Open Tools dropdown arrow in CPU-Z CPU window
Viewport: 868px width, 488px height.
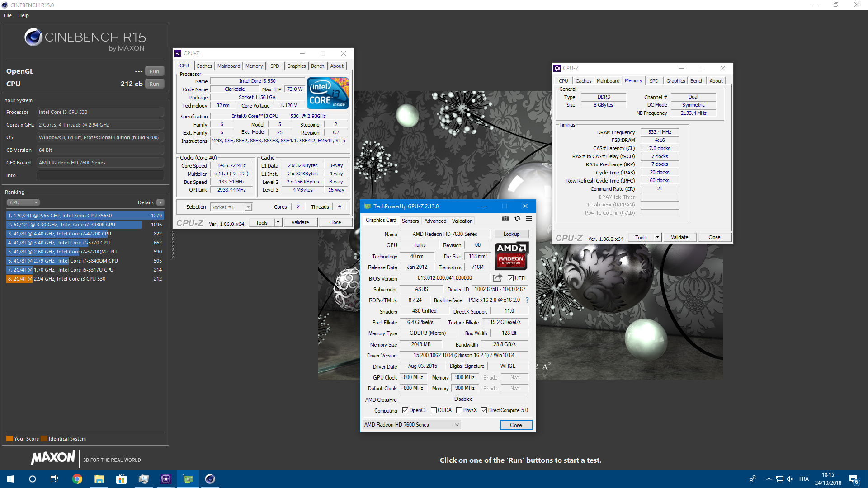click(x=278, y=222)
